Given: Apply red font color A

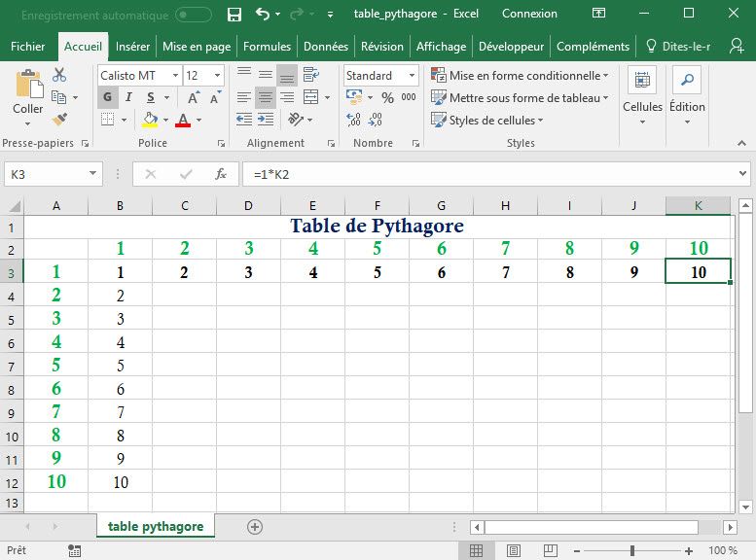Looking at the screenshot, I should coord(183,120).
